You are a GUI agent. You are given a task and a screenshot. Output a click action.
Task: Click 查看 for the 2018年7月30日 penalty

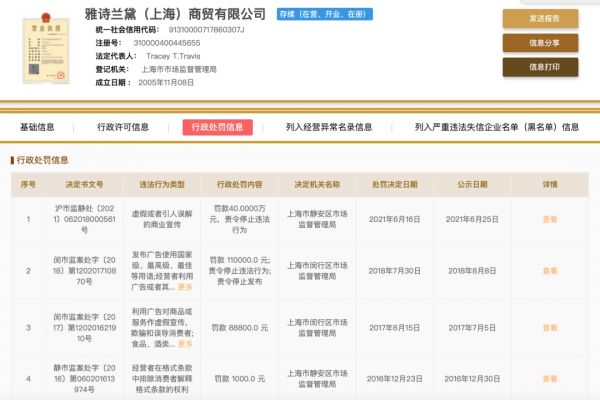550,271
